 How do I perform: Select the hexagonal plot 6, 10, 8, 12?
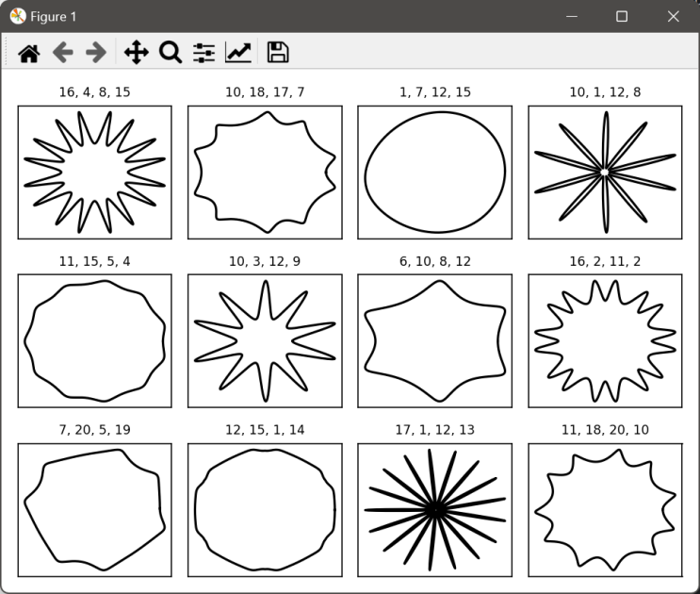pos(435,340)
